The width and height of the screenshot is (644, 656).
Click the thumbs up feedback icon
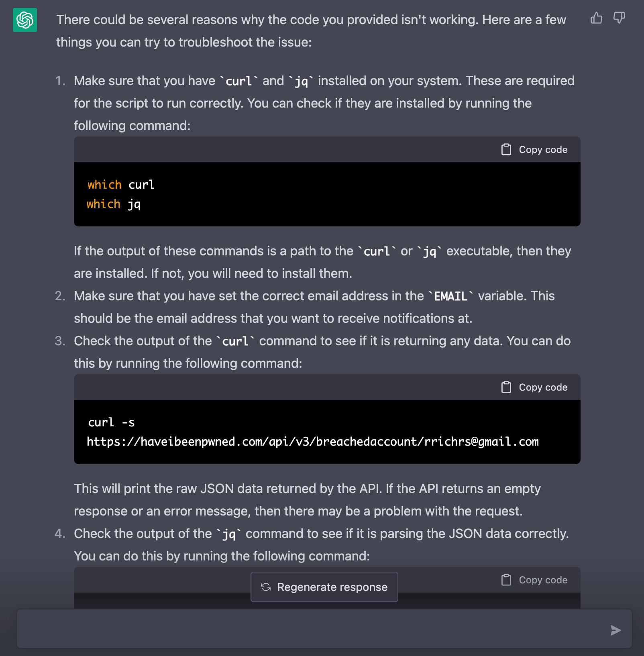(596, 18)
